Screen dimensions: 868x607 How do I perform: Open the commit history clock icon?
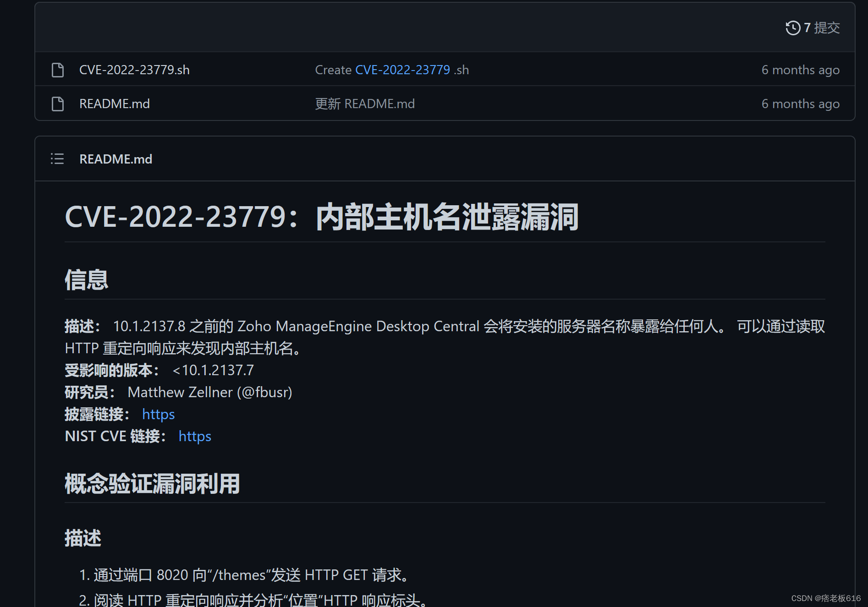point(793,28)
